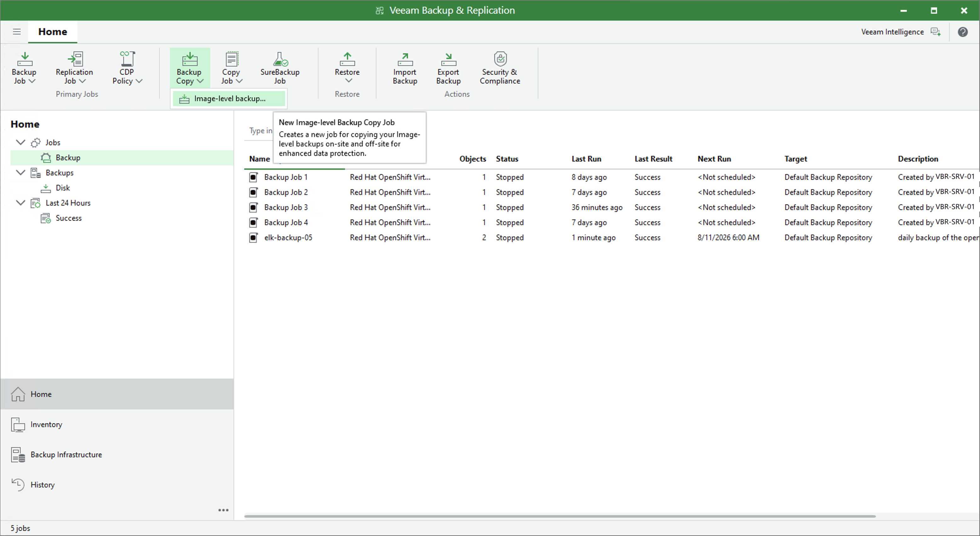Image resolution: width=980 pixels, height=536 pixels.
Task: Collapse the Jobs tree node
Action: 20,142
